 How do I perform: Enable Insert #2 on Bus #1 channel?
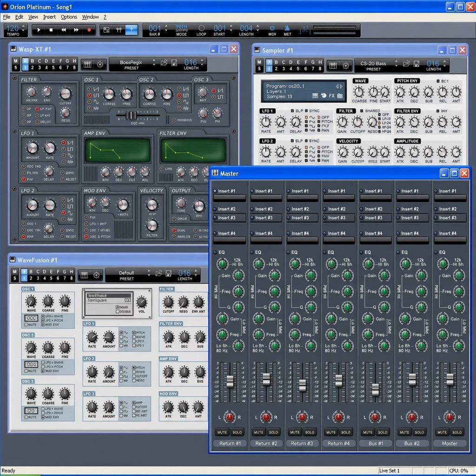[x=361, y=209]
